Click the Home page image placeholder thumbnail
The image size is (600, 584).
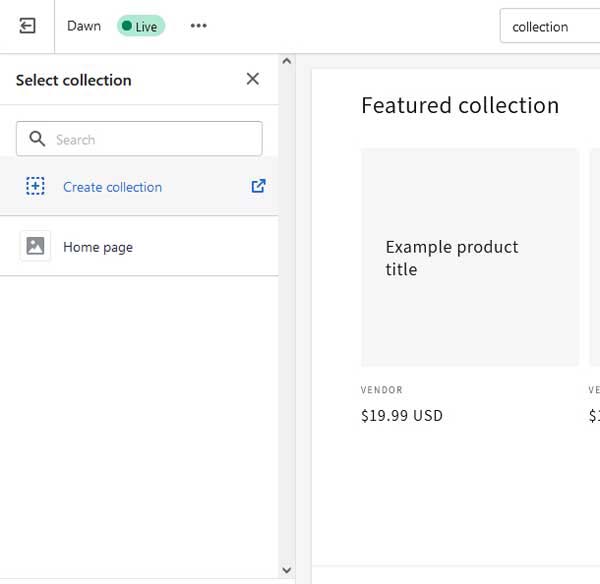click(x=35, y=246)
